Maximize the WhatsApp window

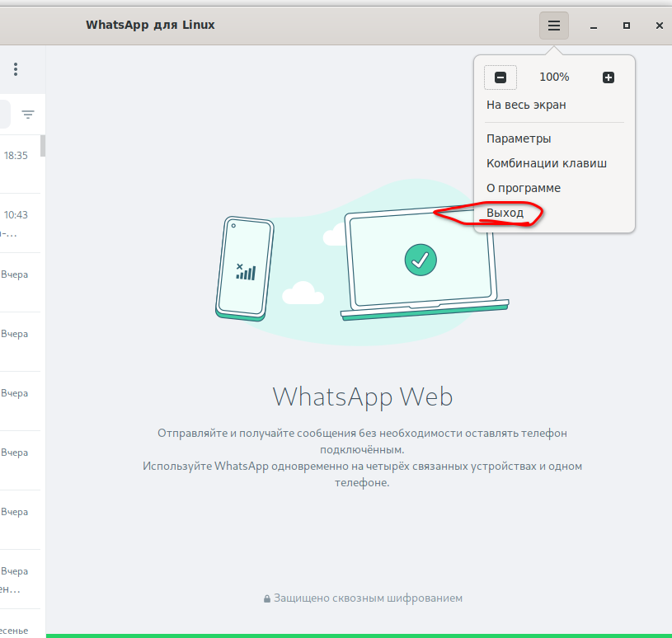tap(627, 26)
